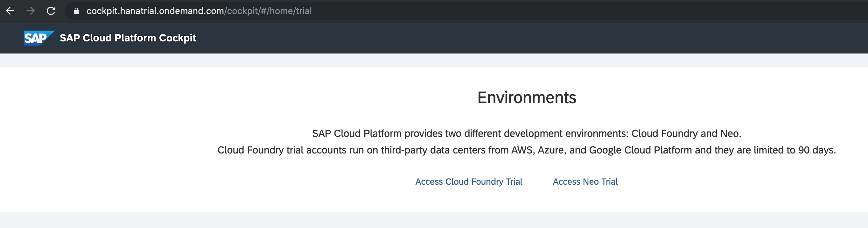Click the browser forward arrow
868x228 pixels.
pyautogui.click(x=31, y=11)
